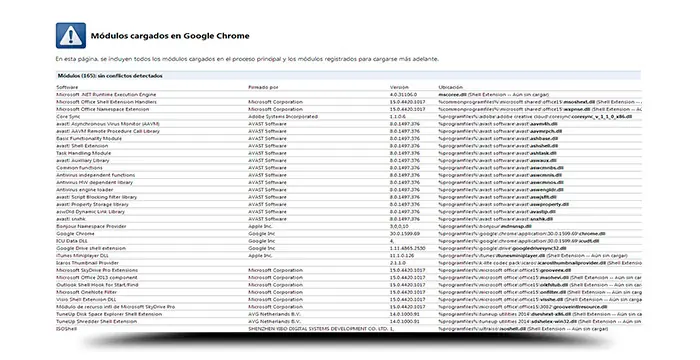
Task: Click 'Apple Inc.' signer in Bonjour row
Action: coord(260,226)
